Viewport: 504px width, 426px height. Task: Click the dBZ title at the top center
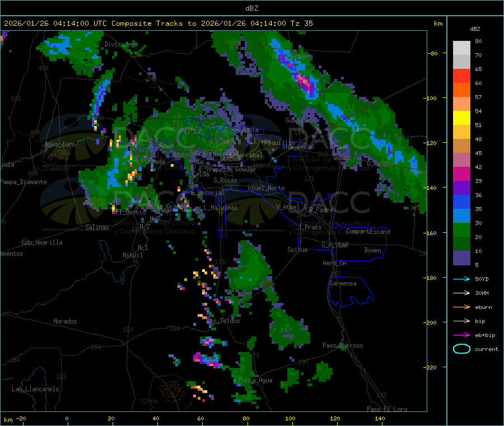[x=251, y=8]
